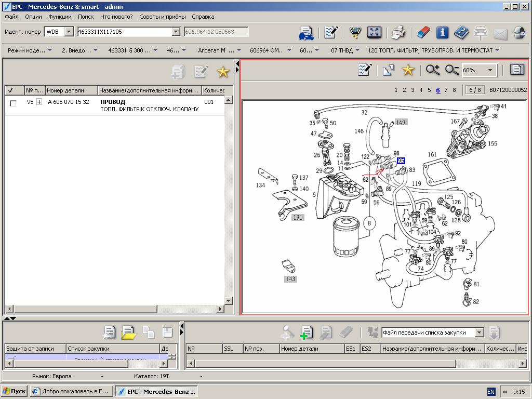Viewport: 532px width, 399px height.
Task: Click the disabled engine number field 606.964
Action: tap(216, 32)
